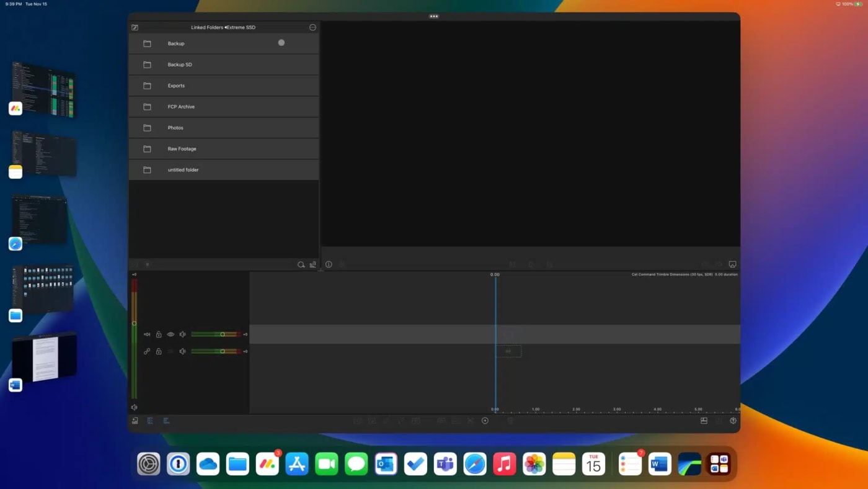Select the sort options icon beside the search
This screenshot has height=489, width=868.
[313, 264]
